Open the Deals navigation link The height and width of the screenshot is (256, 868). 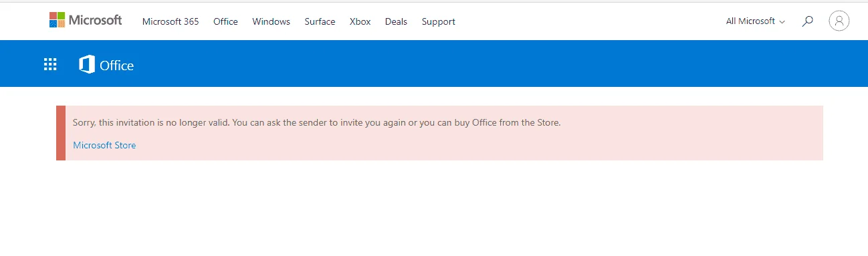tap(396, 21)
